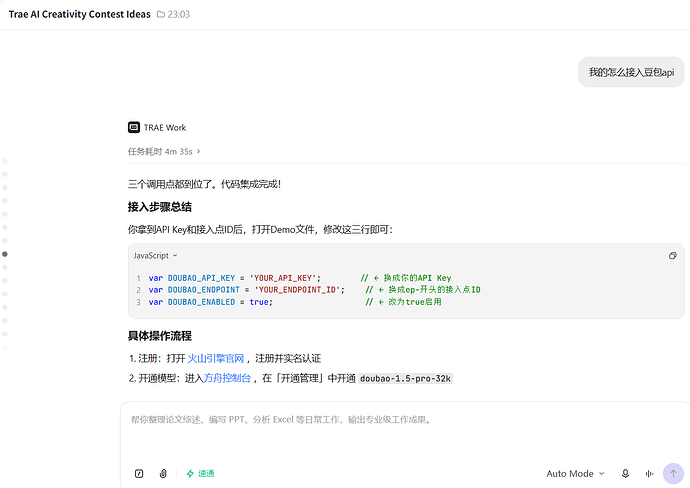This screenshot has height=488, width=690.
Task: Jump to the active dark timeline dot
Action: [5, 254]
